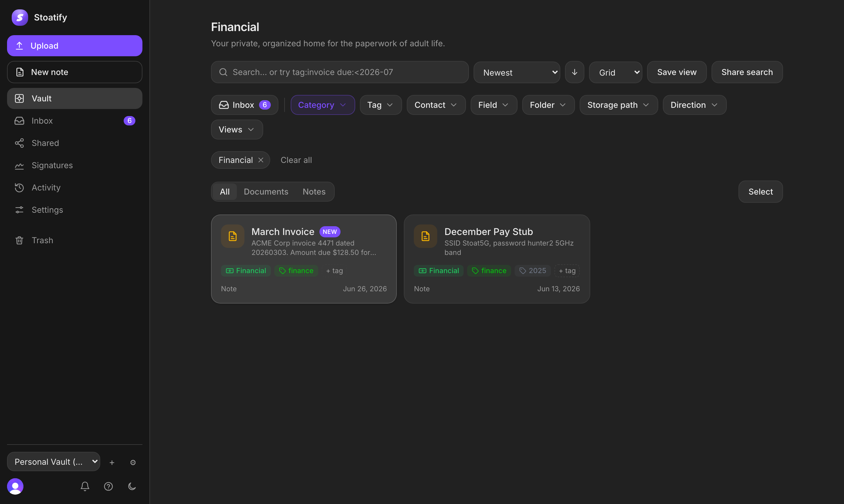Expand the Direction filter dropdown

pyautogui.click(x=694, y=105)
